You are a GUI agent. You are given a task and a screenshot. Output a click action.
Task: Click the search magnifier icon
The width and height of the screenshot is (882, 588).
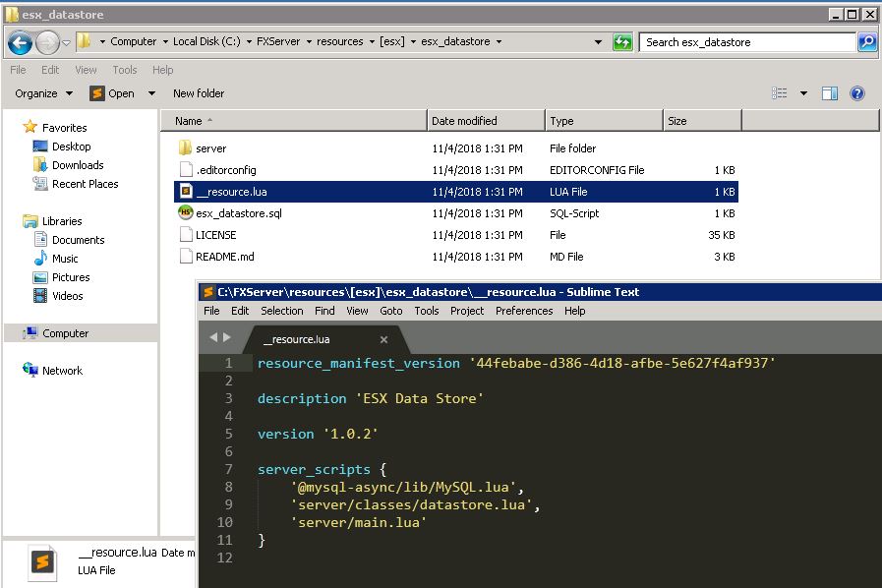(x=866, y=42)
